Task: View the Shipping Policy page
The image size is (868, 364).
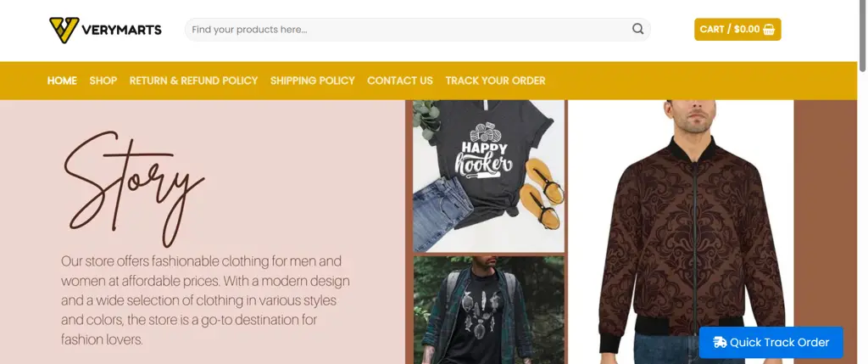Action: pos(312,81)
